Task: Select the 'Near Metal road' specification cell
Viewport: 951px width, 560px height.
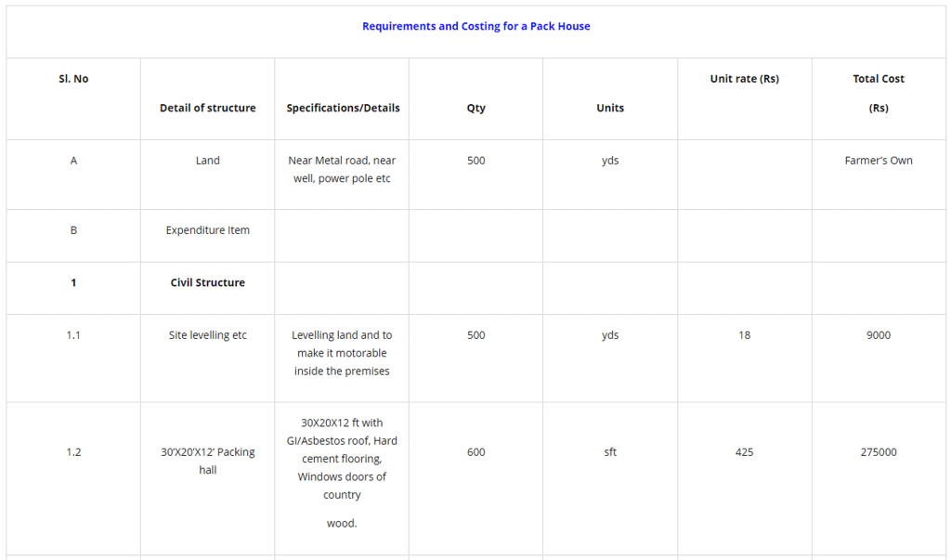Action: (342, 169)
